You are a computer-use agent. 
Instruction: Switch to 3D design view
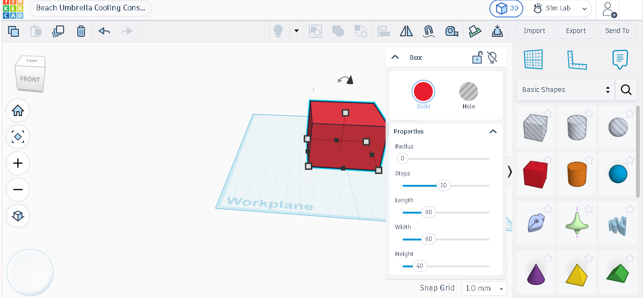(507, 8)
